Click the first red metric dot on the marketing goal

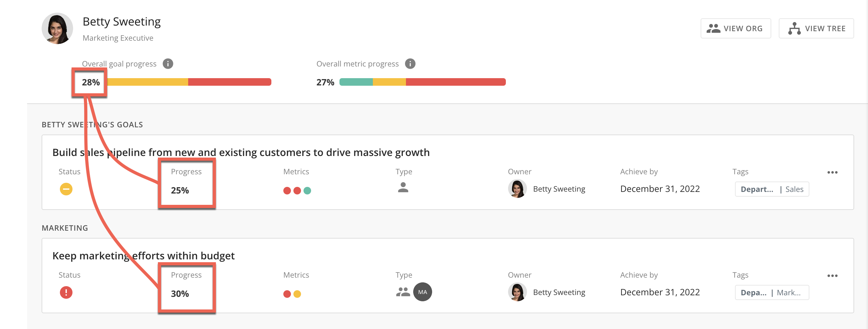coord(287,294)
